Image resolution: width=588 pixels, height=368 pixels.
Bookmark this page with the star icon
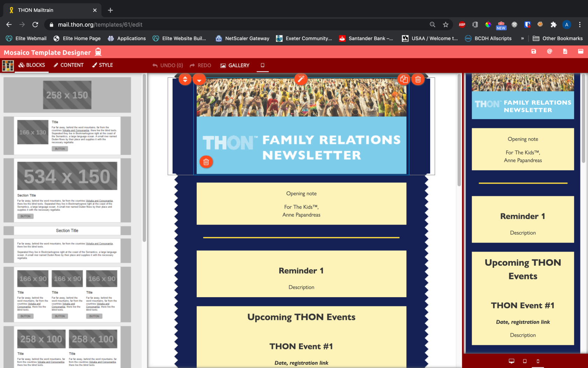(446, 25)
